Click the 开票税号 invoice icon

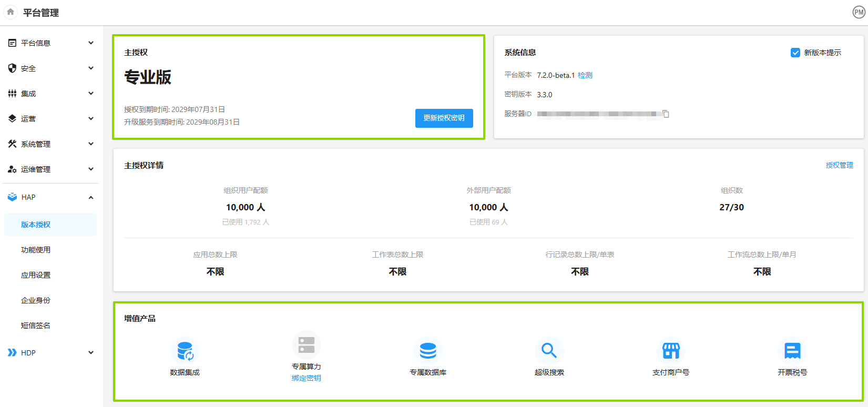click(x=792, y=351)
